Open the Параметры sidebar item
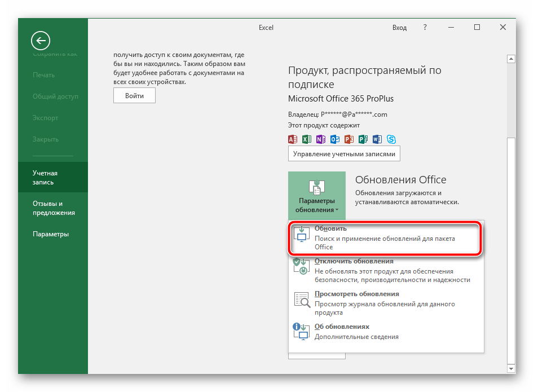 [51, 234]
